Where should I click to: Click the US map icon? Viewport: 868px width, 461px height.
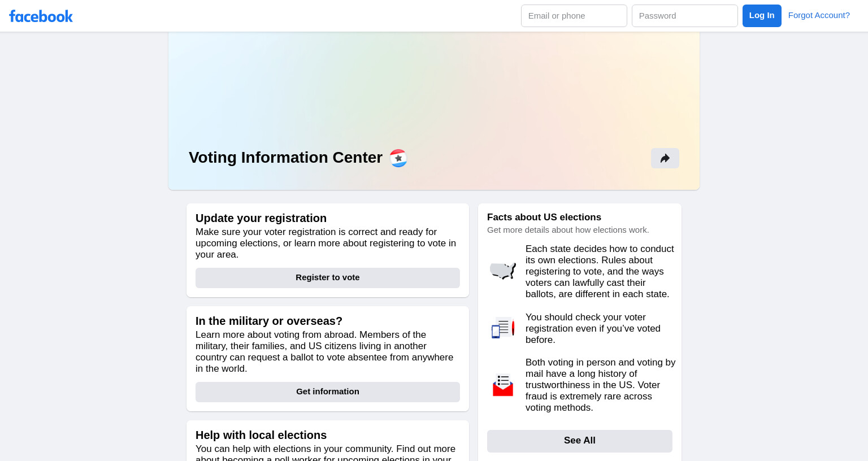503,271
